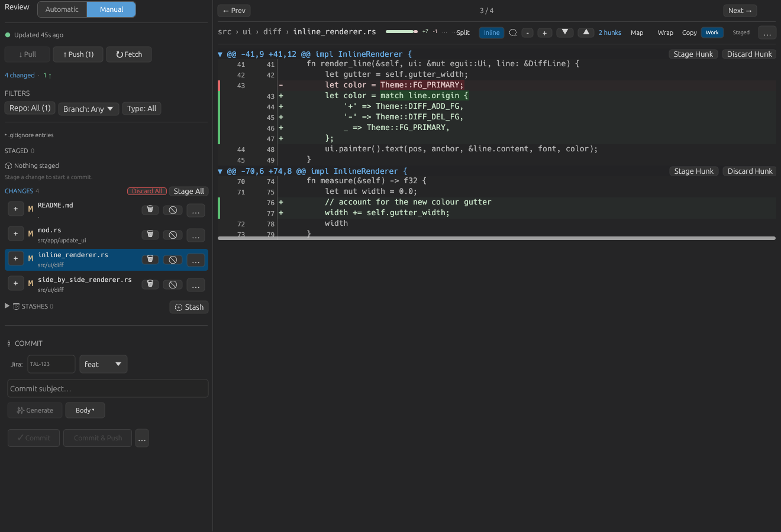Go to next file with Next
Image resolution: width=781 pixels, height=532 pixels.
(740, 11)
